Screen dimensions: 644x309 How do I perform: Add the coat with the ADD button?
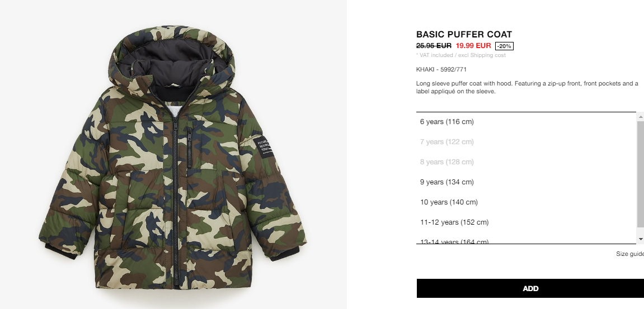click(530, 288)
